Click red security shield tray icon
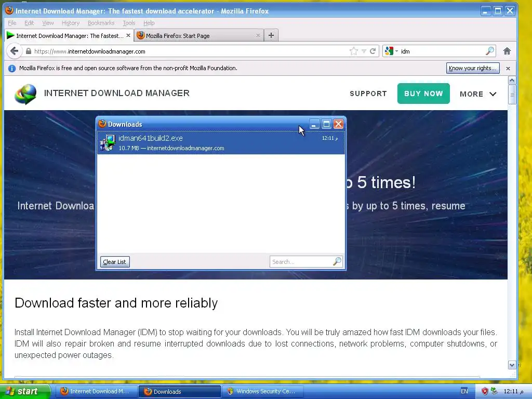The image size is (532, 399). [485, 392]
